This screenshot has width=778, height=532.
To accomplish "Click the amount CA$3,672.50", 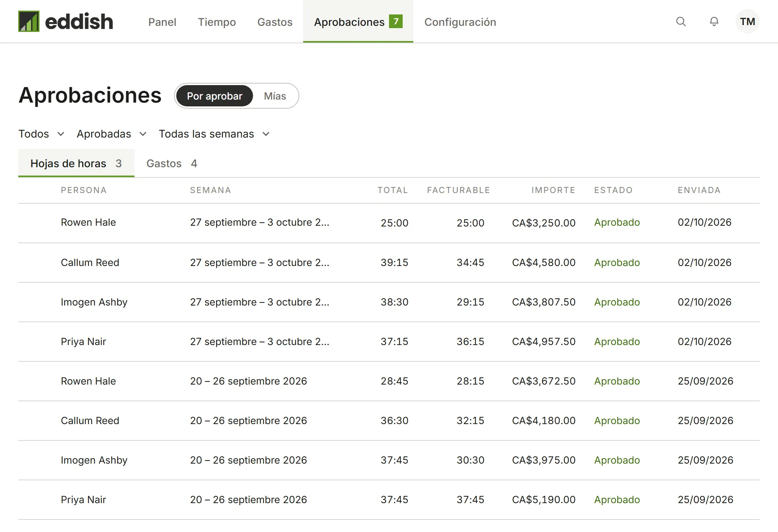I will 544,381.
